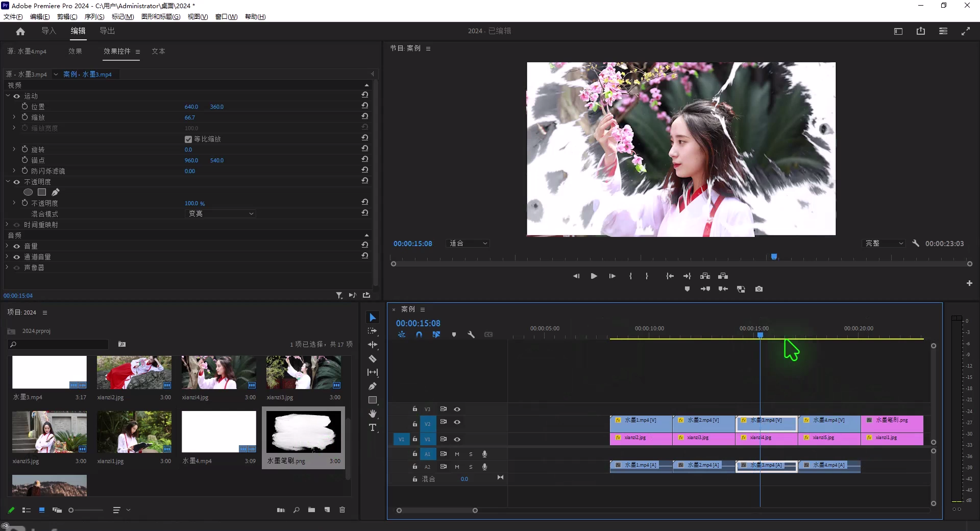Toggle Opacity effect fx eye
This screenshot has width=980, height=531.
pyautogui.click(x=17, y=182)
